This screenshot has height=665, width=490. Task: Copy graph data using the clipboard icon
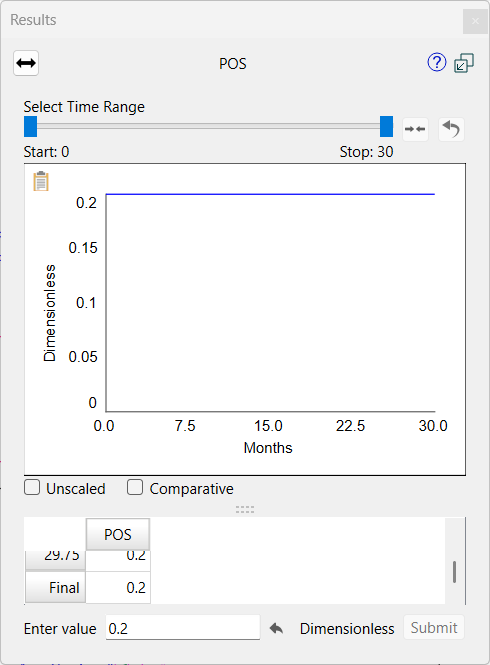41,181
